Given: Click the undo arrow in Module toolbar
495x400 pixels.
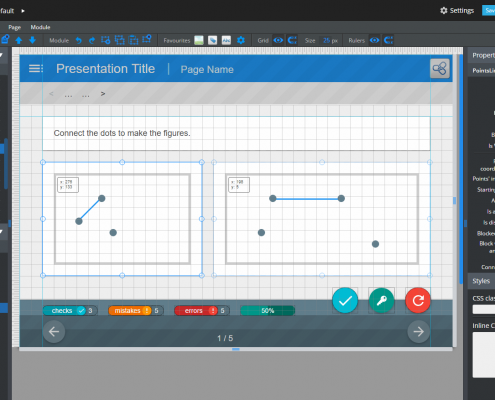Looking at the screenshot, I should (x=78, y=40).
